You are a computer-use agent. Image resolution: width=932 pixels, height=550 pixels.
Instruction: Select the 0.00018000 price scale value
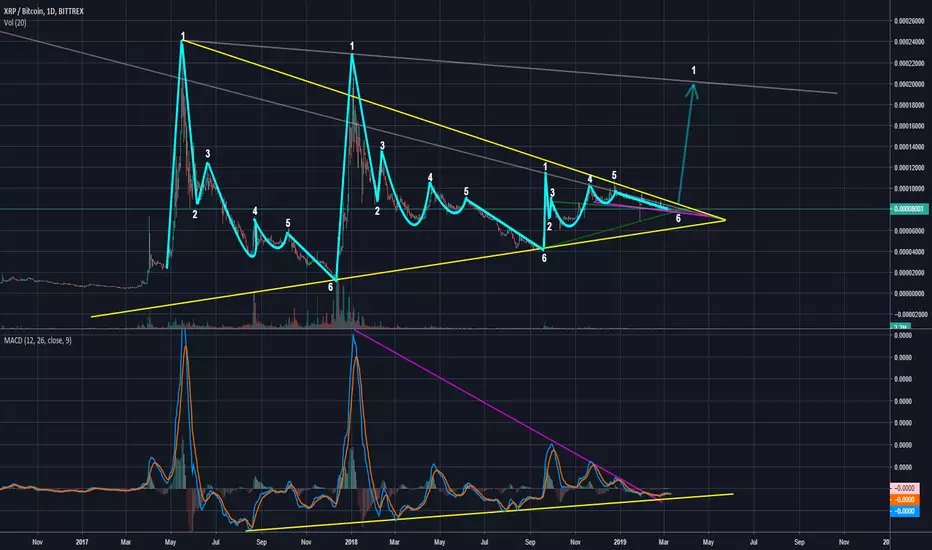(909, 105)
